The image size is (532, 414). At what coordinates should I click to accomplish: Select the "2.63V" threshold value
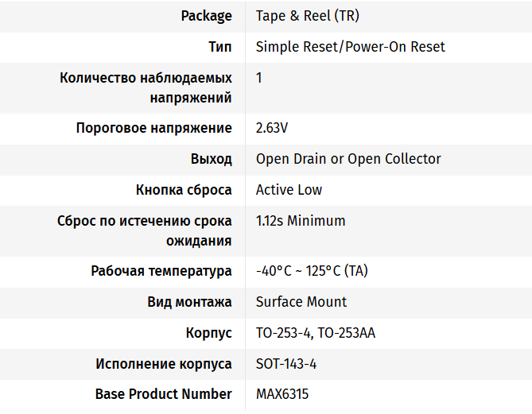point(271,128)
